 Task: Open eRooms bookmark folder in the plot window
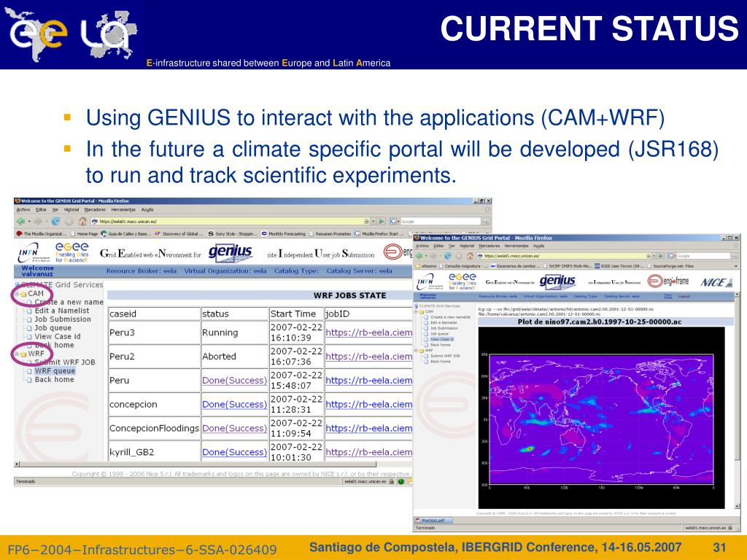click(426, 265)
